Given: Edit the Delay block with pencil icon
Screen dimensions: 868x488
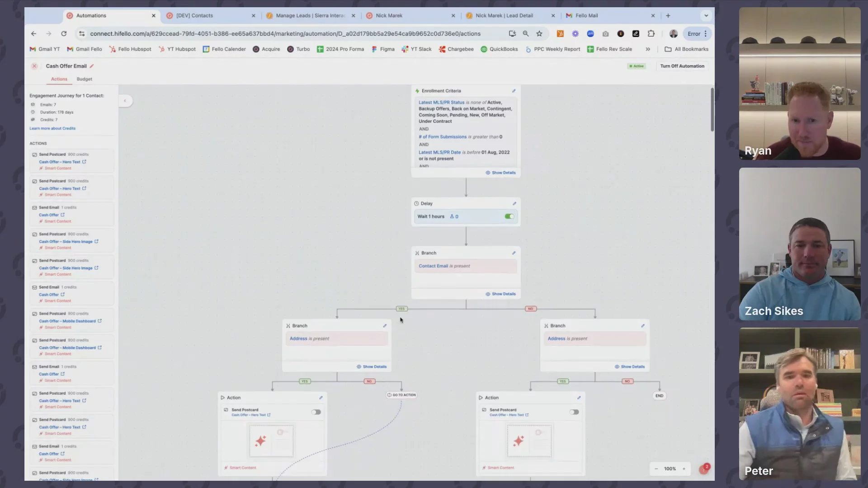Looking at the screenshot, I should pyautogui.click(x=514, y=203).
